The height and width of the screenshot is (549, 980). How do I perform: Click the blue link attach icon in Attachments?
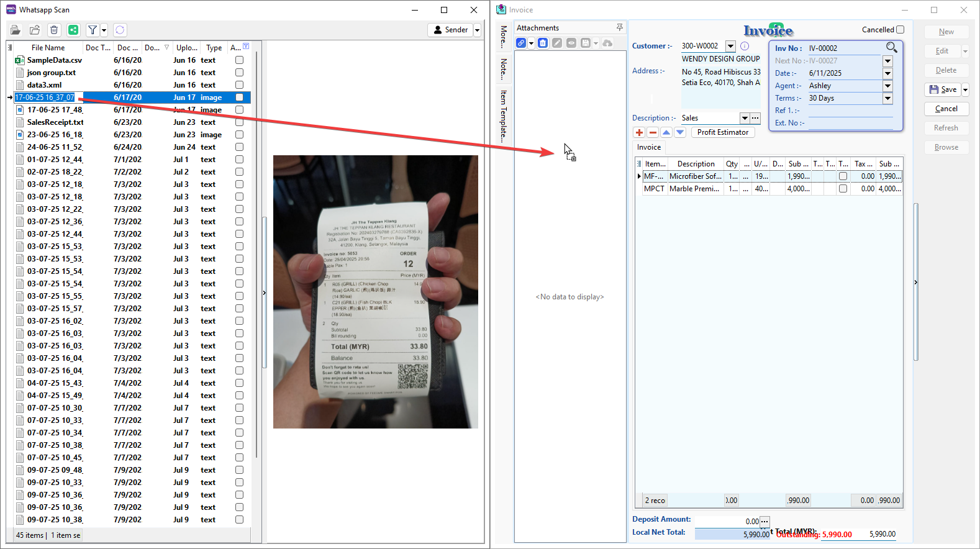pos(521,43)
